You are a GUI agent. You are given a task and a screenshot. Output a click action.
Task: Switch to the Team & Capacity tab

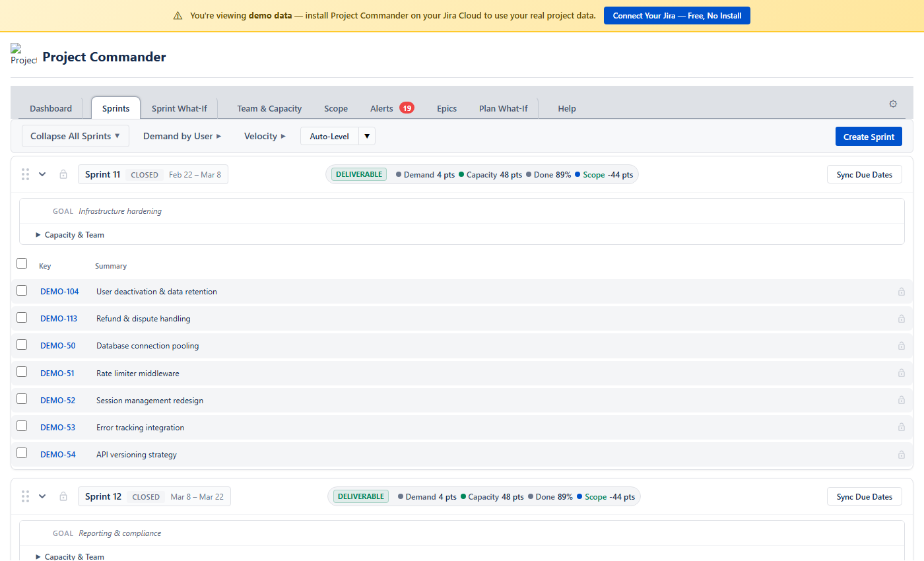click(x=269, y=108)
